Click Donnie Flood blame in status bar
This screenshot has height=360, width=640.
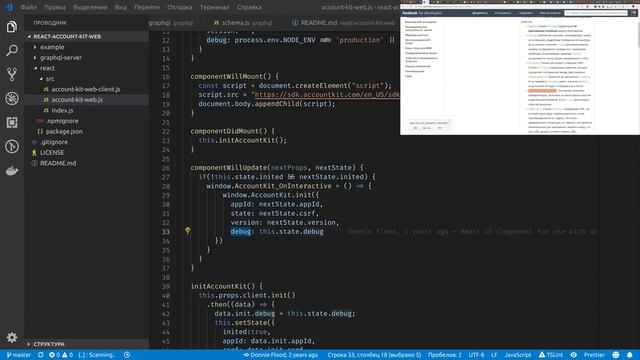(280, 355)
